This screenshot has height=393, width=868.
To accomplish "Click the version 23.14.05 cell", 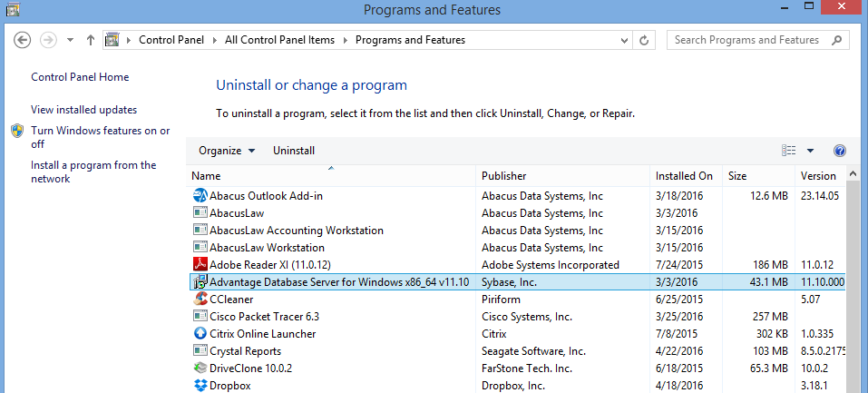I will [820, 196].
